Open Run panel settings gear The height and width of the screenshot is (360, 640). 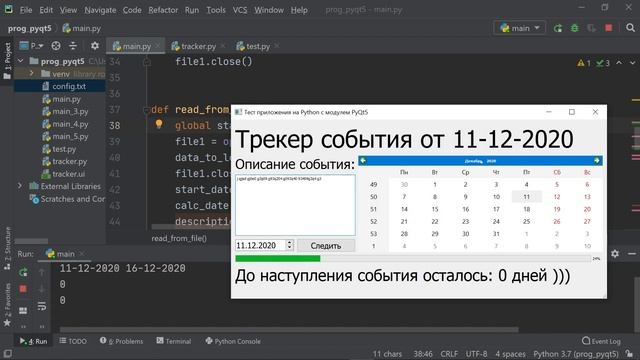[x=615, y=254]
